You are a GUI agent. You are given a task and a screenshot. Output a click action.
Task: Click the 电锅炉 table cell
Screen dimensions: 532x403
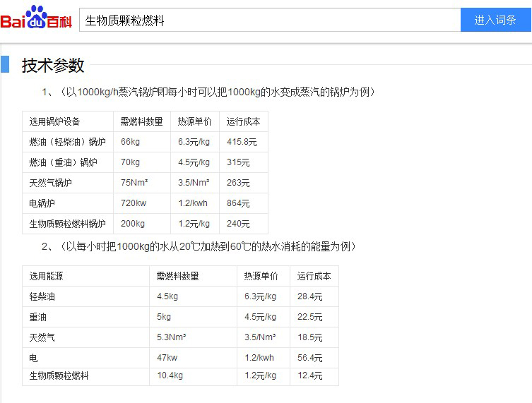42,203
